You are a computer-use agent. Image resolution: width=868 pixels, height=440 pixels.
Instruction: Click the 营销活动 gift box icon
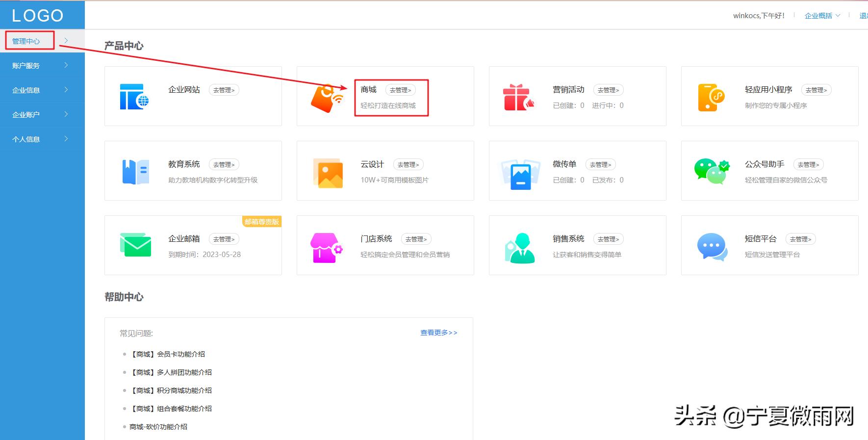tap(518, 97)
